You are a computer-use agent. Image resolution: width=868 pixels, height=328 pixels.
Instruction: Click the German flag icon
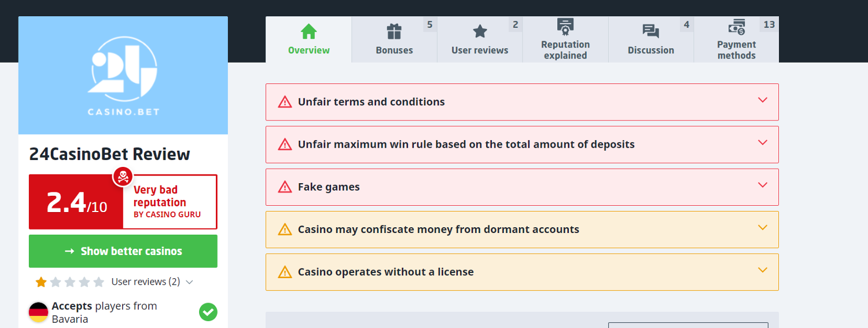coord(38,312)
